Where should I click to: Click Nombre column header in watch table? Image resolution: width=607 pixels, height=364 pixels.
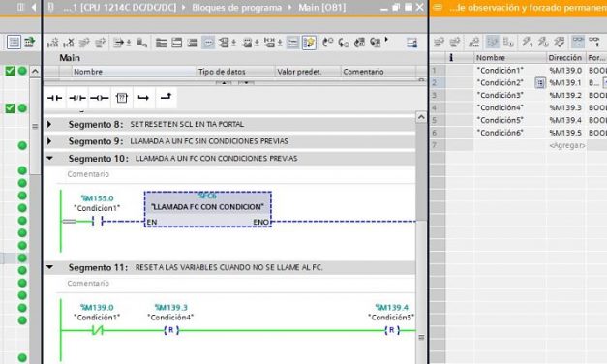tap(510, 58)
